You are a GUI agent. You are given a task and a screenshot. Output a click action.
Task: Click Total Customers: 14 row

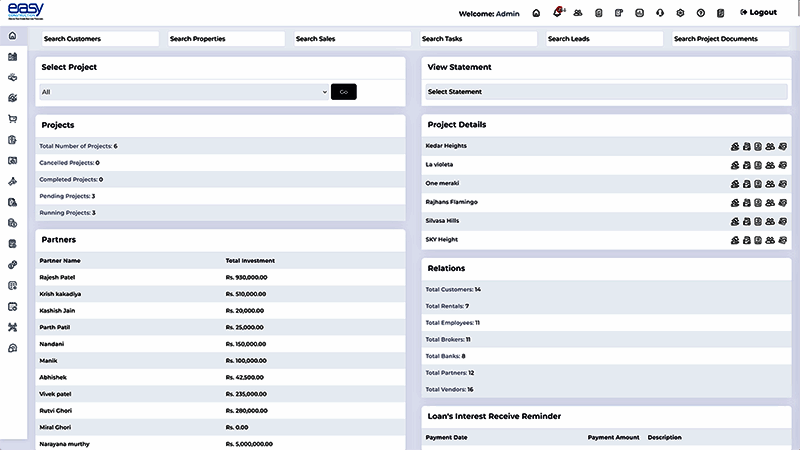tap(606, 289)
